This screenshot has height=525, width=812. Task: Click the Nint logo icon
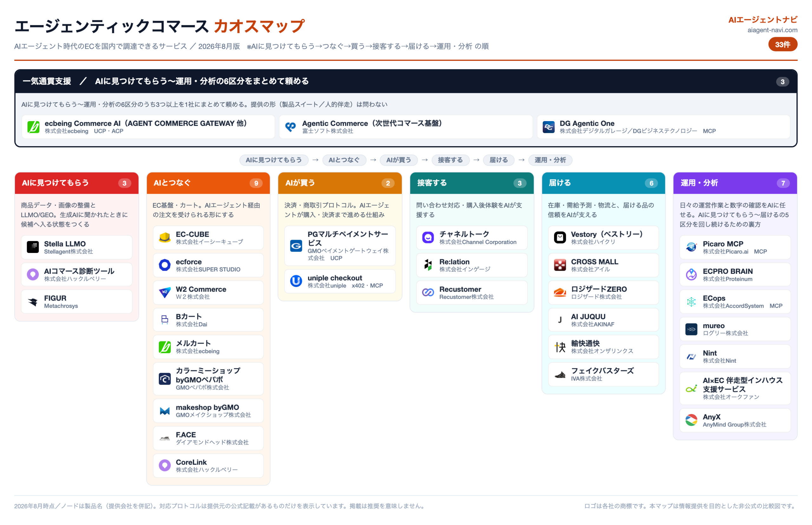pyautogui.click(x=691, y=357)
